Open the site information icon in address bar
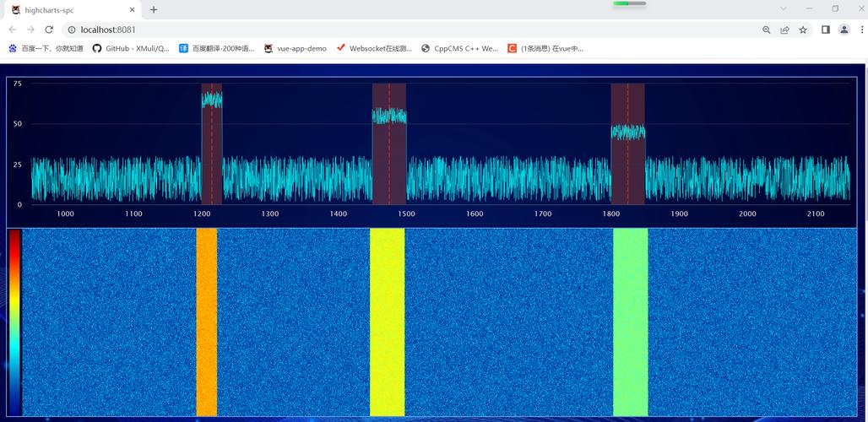Image resolution: width=868 pixels, height=422 pixels. (72, 30)
